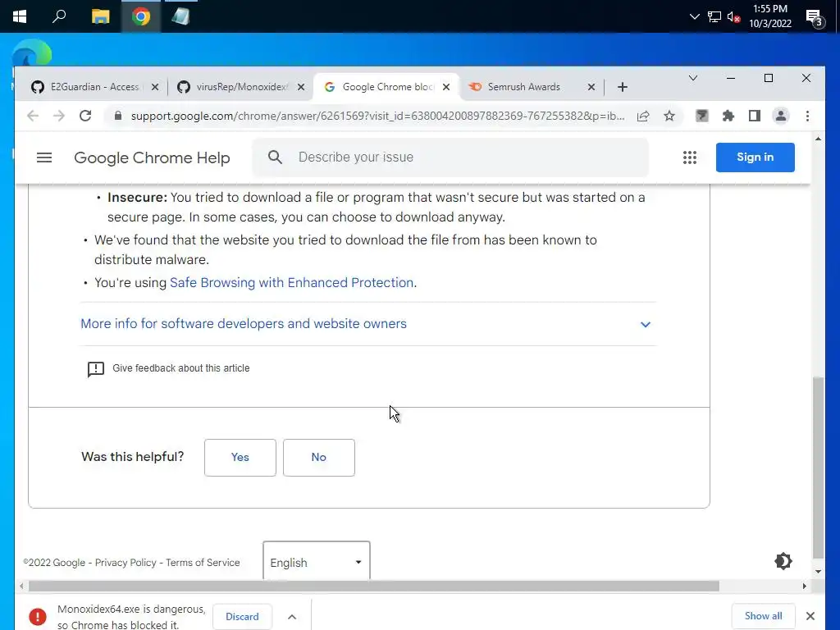The image size is (840, 630).
Task: Click the Edge desktop icon behind Chrome
Action: [x=32, y=52]
